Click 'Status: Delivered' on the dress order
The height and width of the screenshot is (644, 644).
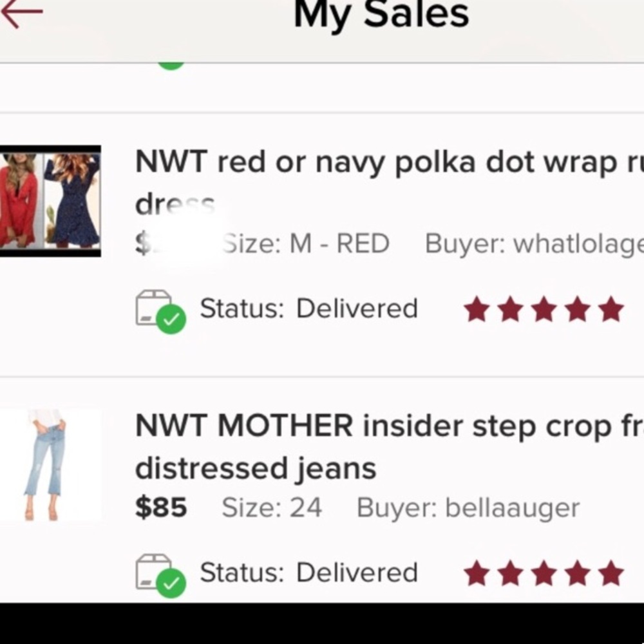tap(309, 309)
